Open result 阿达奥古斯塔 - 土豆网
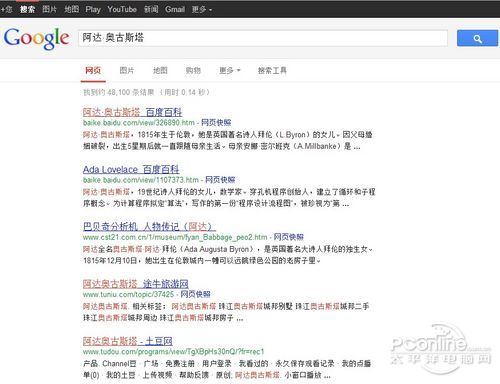 point(128,341)
